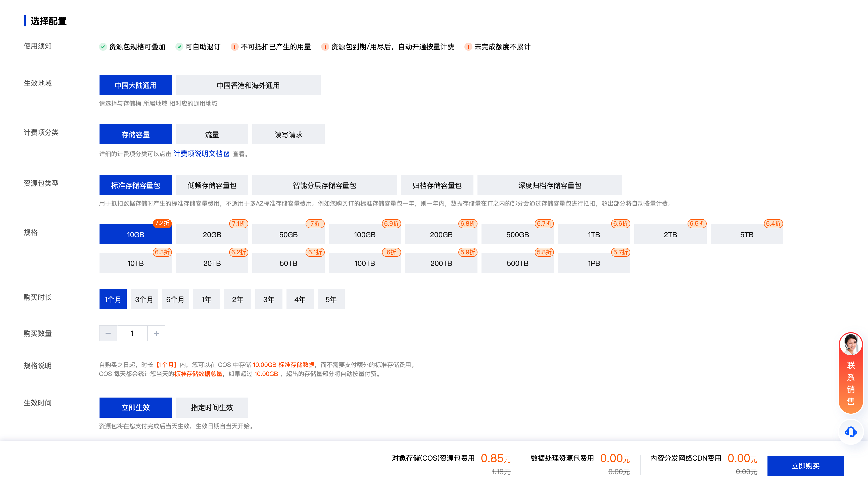
Task: Choose the 深度归档存储容量包 package type
Action: coord(549,185)
